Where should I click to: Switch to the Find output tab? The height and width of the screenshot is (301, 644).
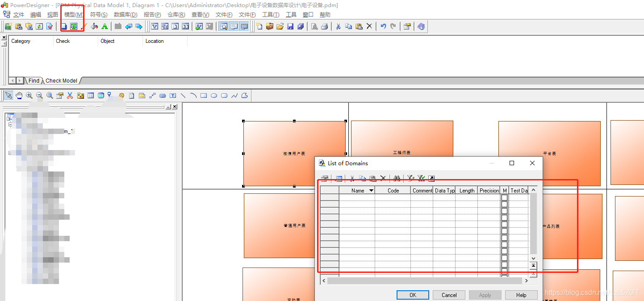tap(34, 81)
